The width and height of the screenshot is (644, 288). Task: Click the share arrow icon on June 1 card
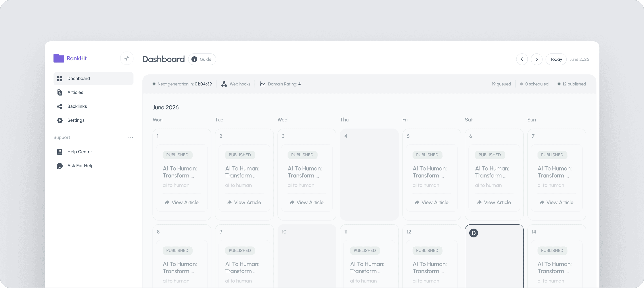click(167, 202)
